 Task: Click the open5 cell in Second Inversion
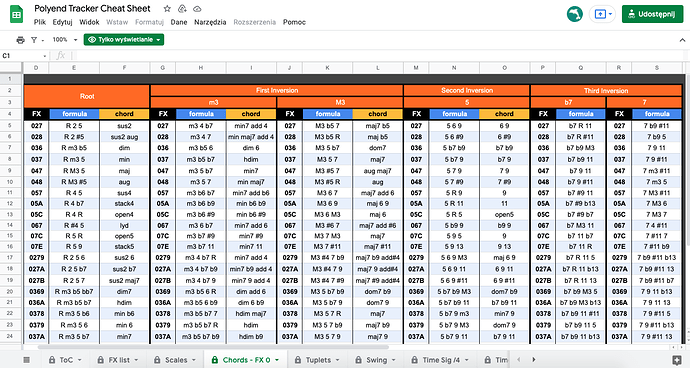pyautogui.click(x=504, y=215)
